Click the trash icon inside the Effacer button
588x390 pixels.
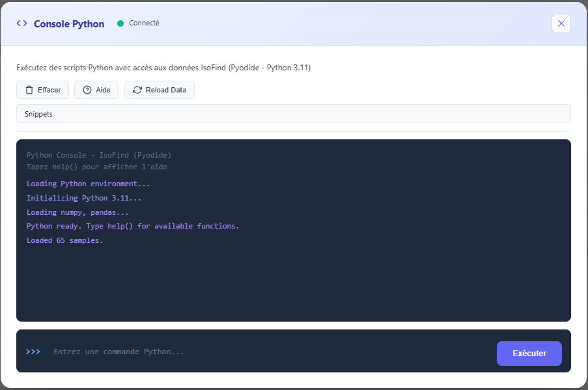point(27,90)
